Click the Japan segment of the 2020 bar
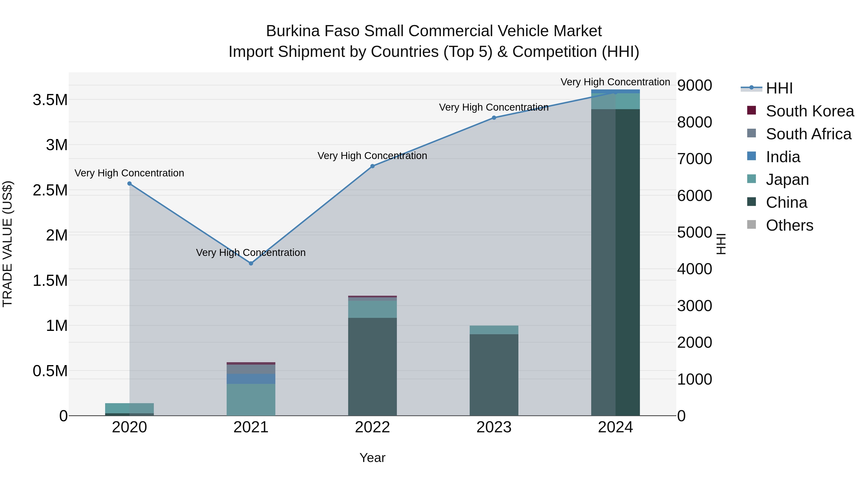 point(129,408)
